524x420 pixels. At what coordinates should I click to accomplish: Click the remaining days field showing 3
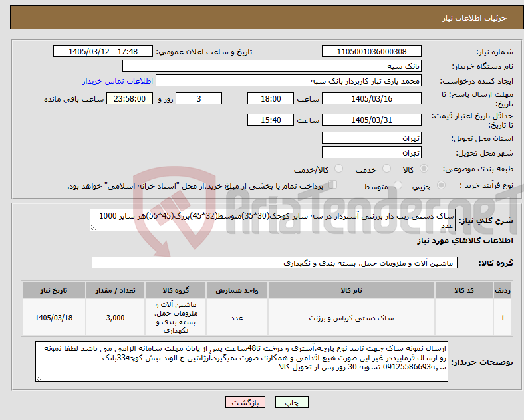coord(199,98)
